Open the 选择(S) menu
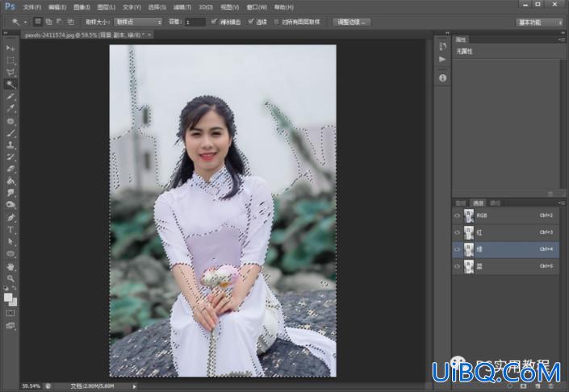This screenshot has height=392, width=569. coord(157,7)
